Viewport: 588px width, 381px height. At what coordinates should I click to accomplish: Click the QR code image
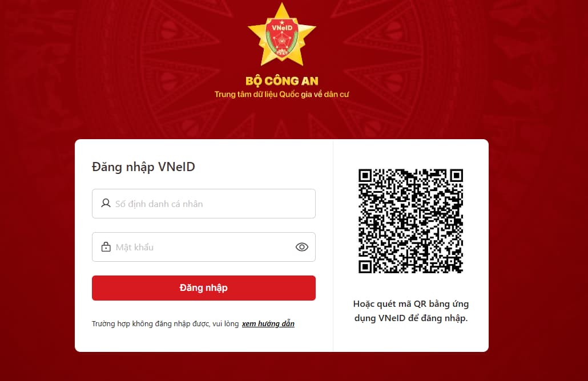(x=410, y=221)
